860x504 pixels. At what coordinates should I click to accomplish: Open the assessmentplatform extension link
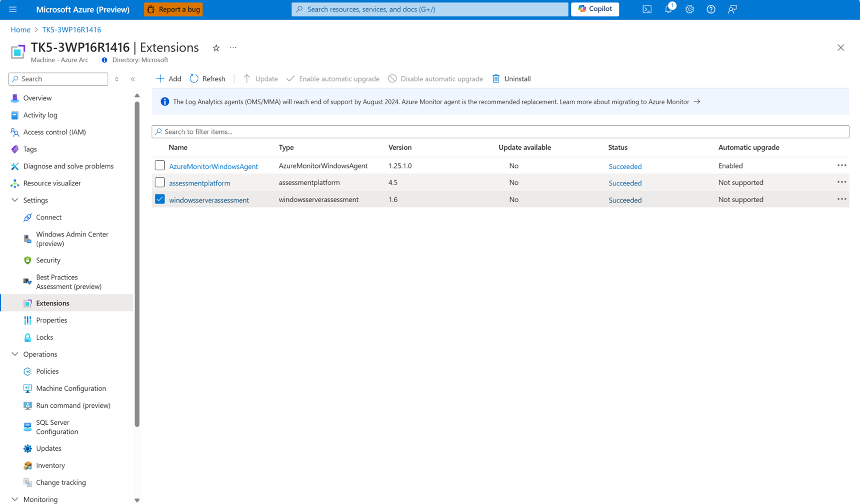(x=199, y=183)
